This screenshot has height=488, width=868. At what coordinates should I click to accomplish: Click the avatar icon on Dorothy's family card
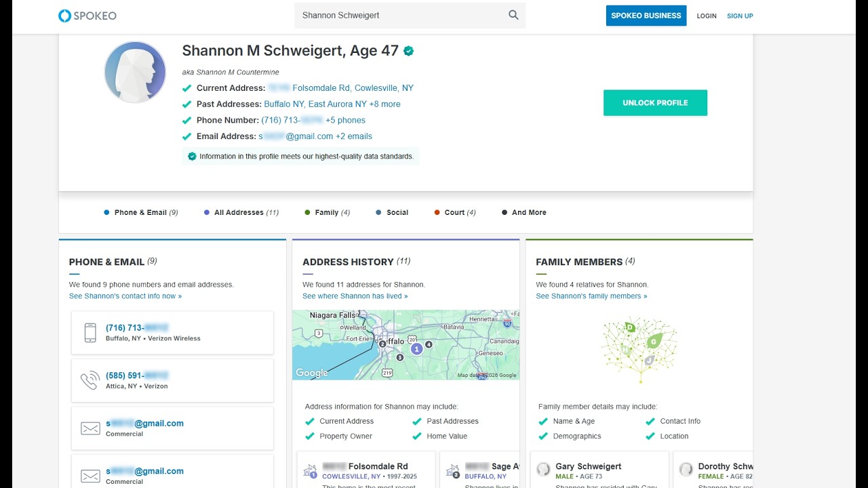coord(686,469)
